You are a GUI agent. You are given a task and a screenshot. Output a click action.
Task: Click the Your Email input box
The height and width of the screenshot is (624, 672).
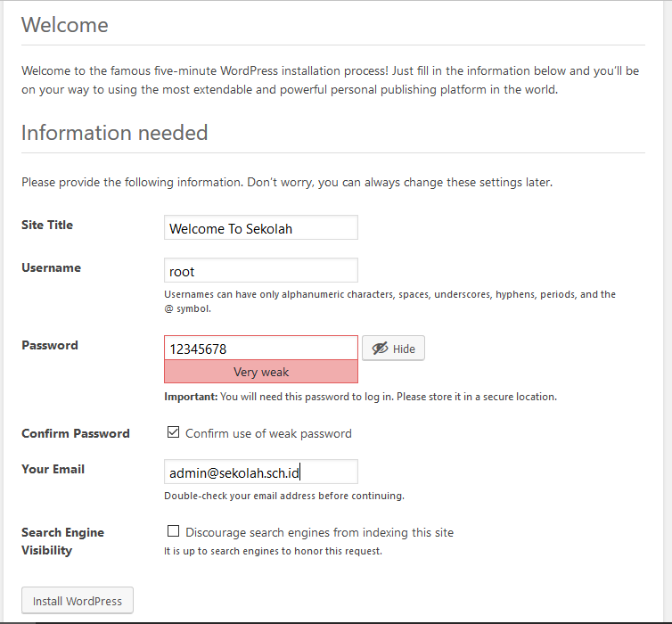coord(261,472)
